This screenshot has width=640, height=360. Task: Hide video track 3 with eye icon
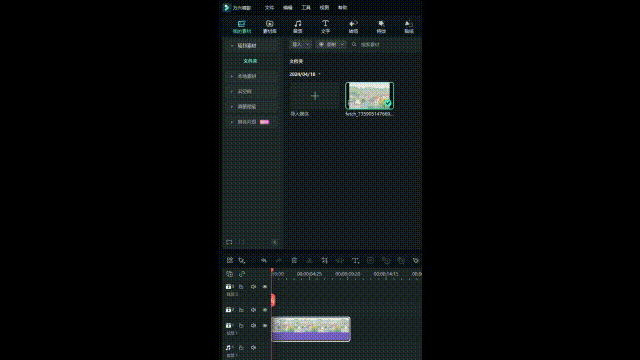coord(265,287)
